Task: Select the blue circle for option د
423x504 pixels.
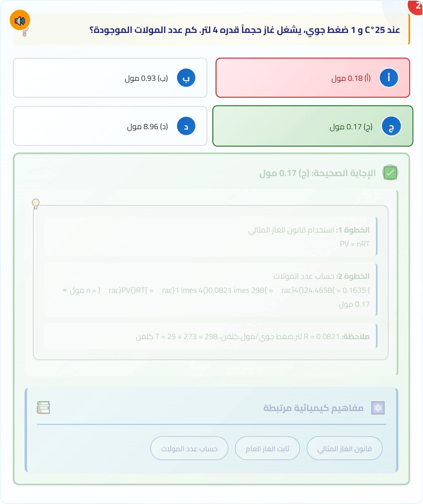Action: coord(186,126)
